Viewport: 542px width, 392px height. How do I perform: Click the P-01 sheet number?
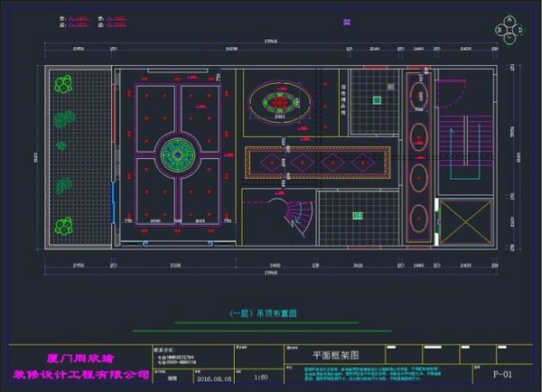click(x=502, y=371)
